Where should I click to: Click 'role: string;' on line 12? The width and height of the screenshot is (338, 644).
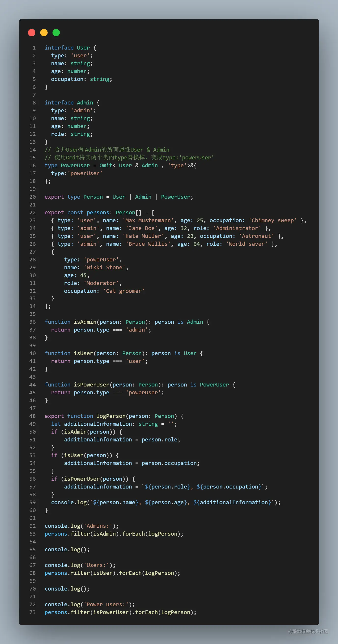(72, 134)
